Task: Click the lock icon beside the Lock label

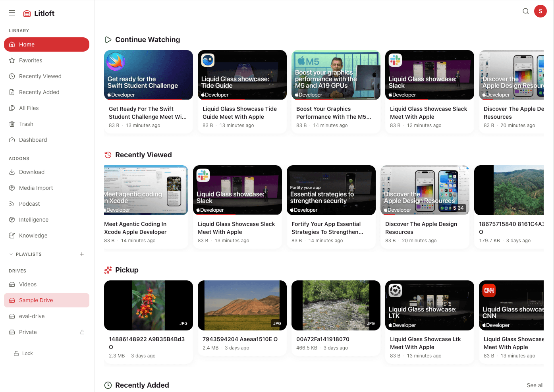Action: pos(16,353)
